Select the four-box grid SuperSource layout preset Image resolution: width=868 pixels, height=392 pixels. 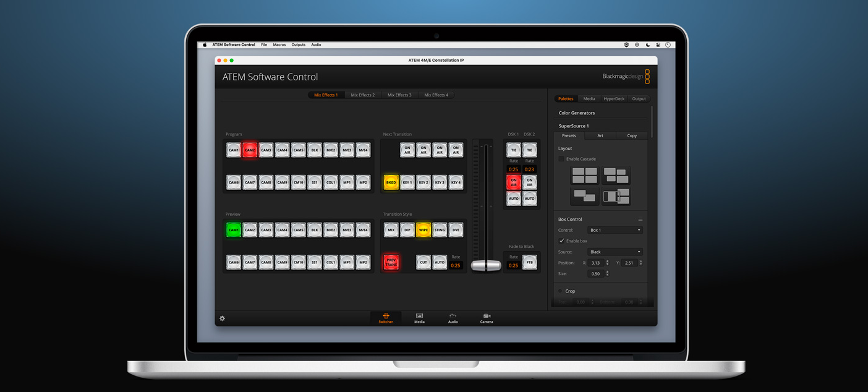tap(584, 176)
